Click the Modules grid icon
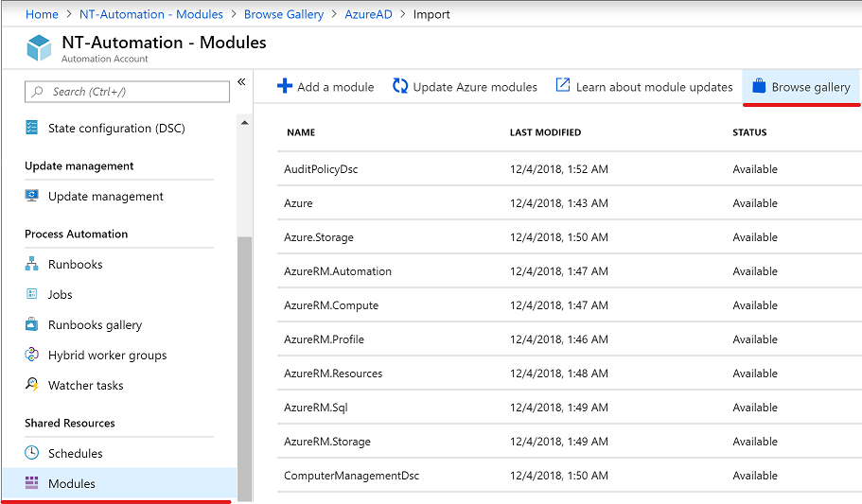Viewport: 862px width, 504px height. (32, 483)
